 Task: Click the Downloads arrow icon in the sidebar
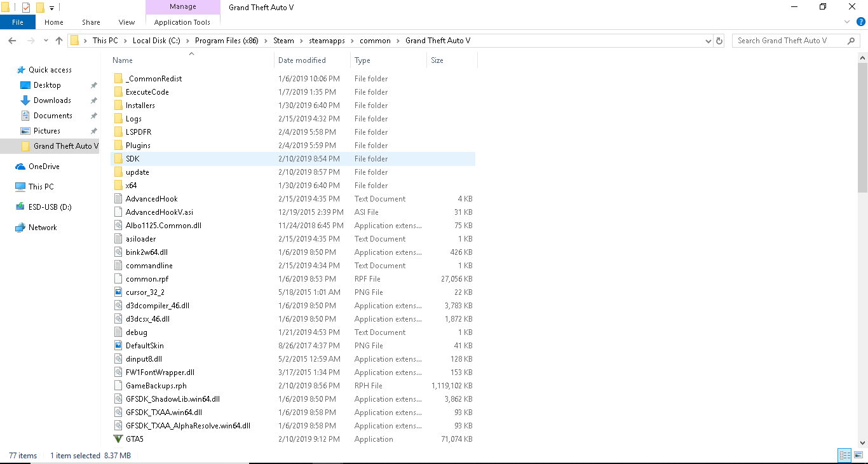25,100
